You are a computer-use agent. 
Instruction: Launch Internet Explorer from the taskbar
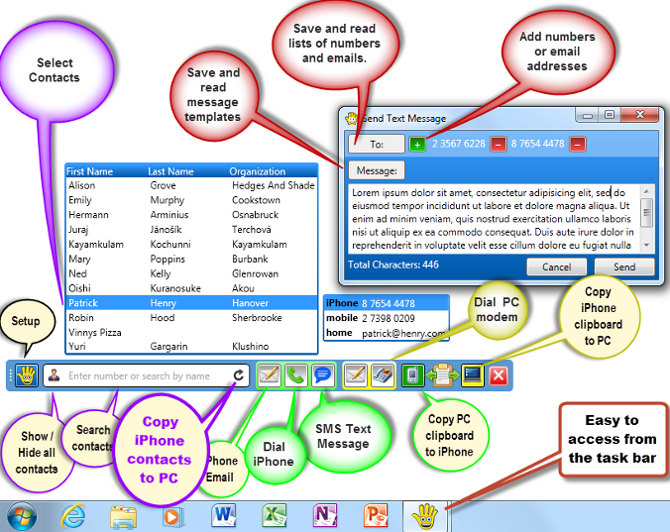point(73,517)
